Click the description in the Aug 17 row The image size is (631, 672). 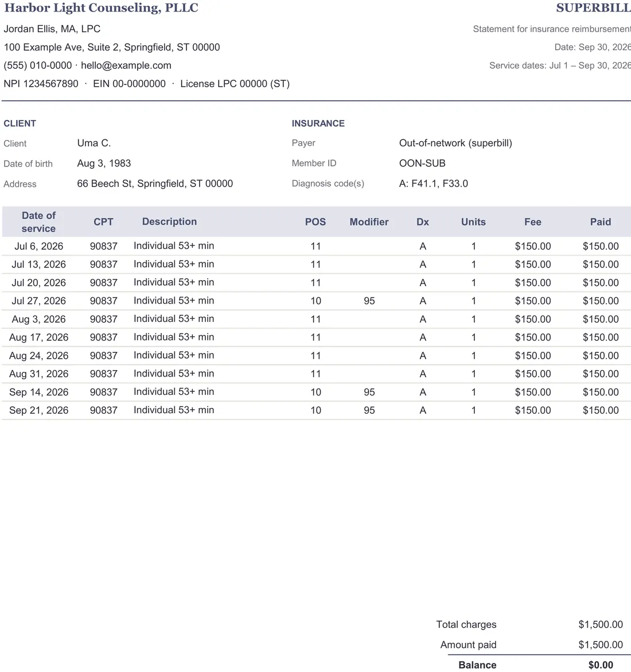pyautogui.click(x=174, y=337)
